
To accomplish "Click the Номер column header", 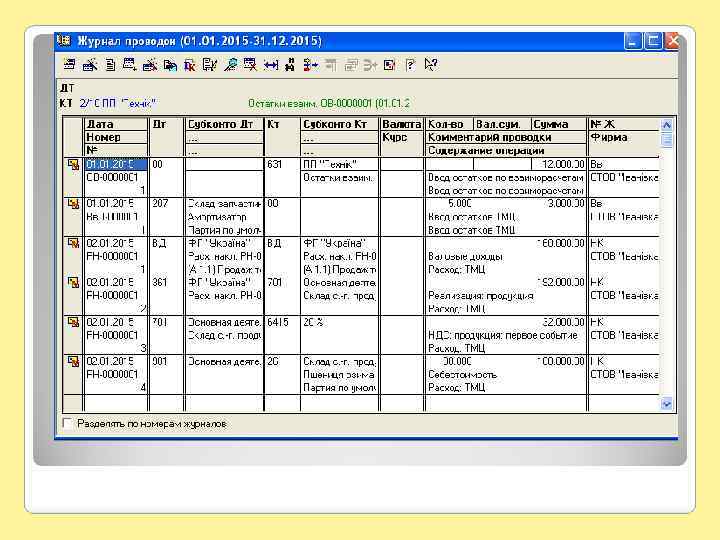I will 116,137.
